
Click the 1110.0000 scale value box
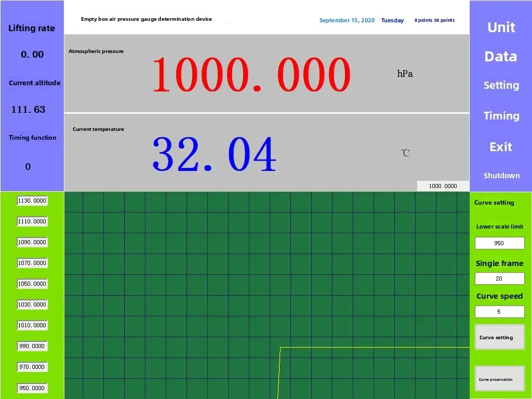[32, 221]
